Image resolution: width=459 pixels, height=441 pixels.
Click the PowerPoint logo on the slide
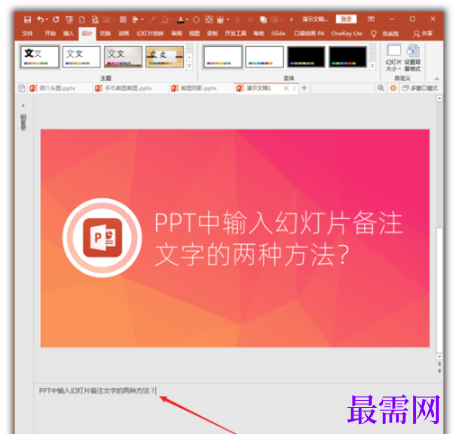click(102, 238)
